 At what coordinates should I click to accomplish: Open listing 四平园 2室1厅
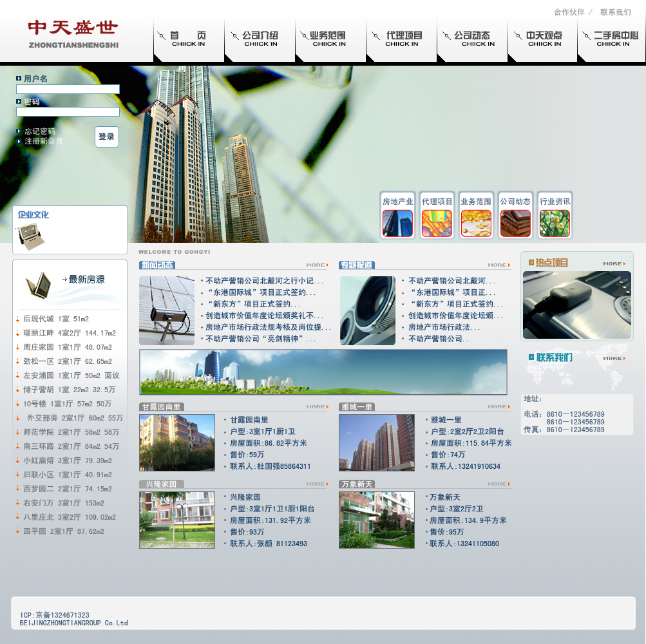(x=64, y=531)
